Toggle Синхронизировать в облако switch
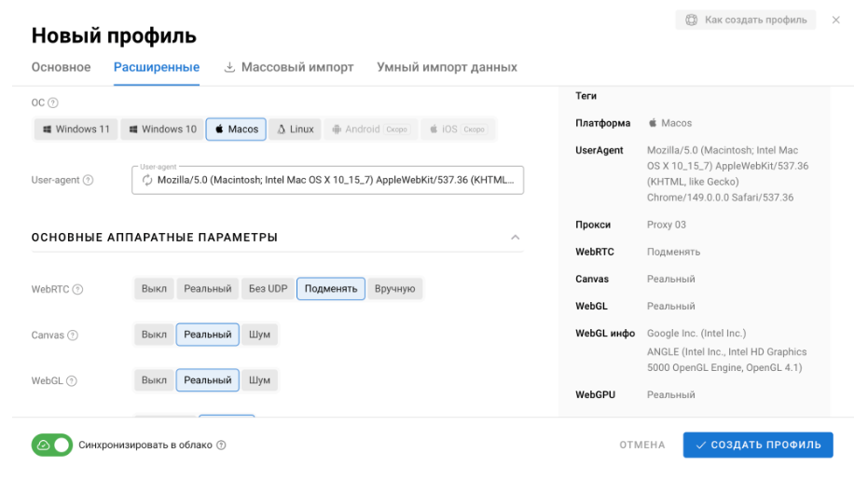 (x=52, y=446)
